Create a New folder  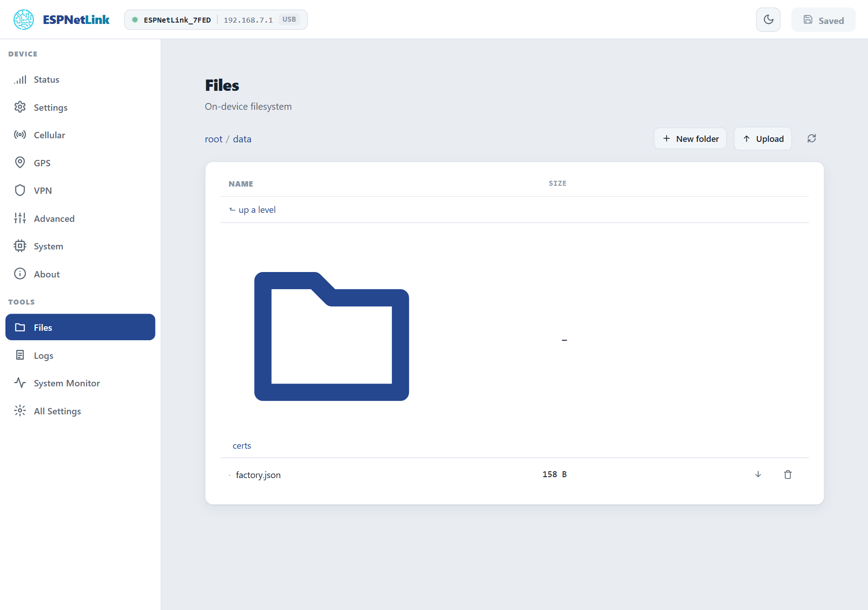pyautogui.click(x=690, y=139)
